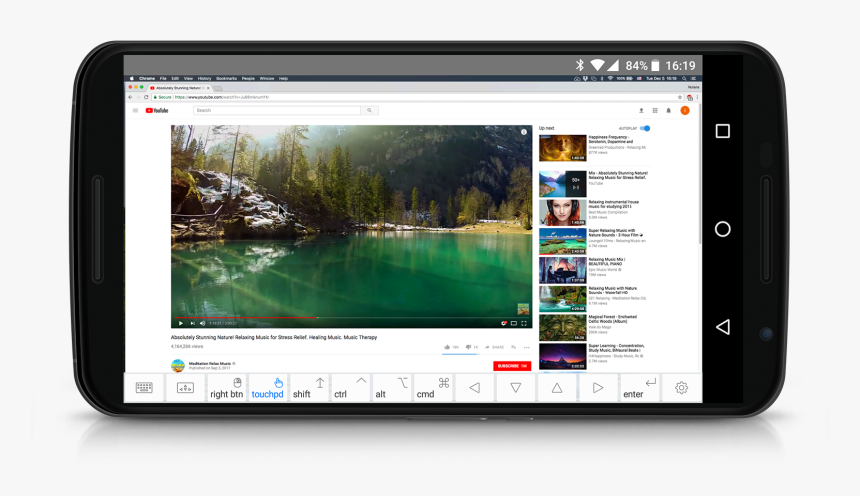Click the YouTube upload icon
This screenshot has height=496, width=860.
point(641,110)
